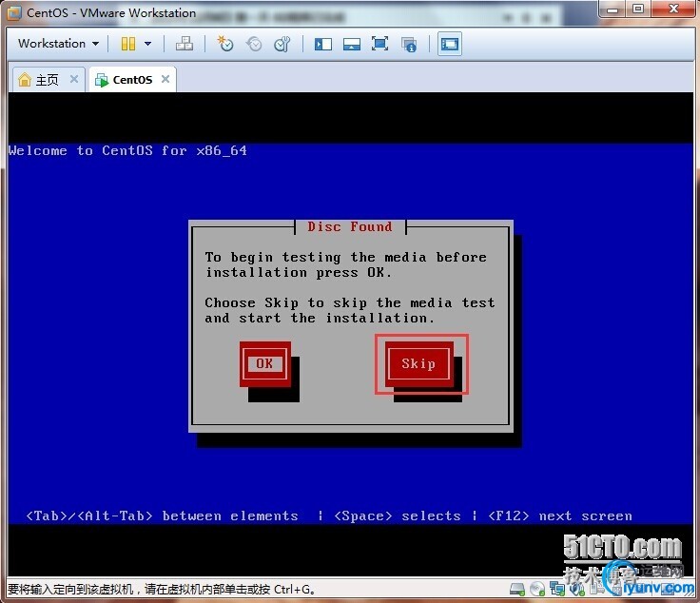Click the network adapter status icon
Image resolution: width=700 pixels, height=603 pixels.
[557, 589]
